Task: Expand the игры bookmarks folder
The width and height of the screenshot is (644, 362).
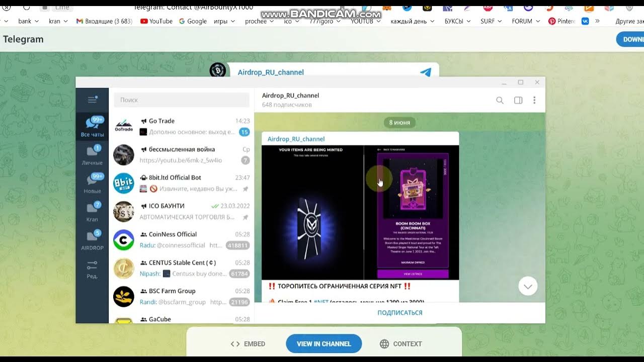Action: click(x=224, y=21)
